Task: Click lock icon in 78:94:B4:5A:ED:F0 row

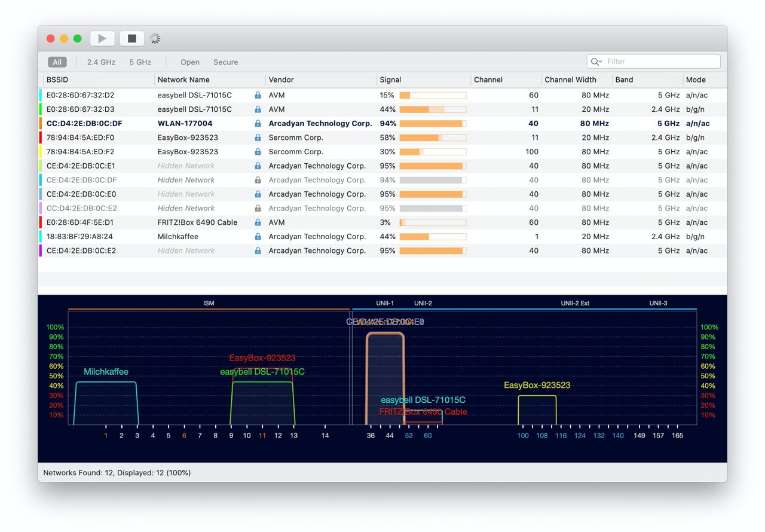Action: click(x=258, y=137)
